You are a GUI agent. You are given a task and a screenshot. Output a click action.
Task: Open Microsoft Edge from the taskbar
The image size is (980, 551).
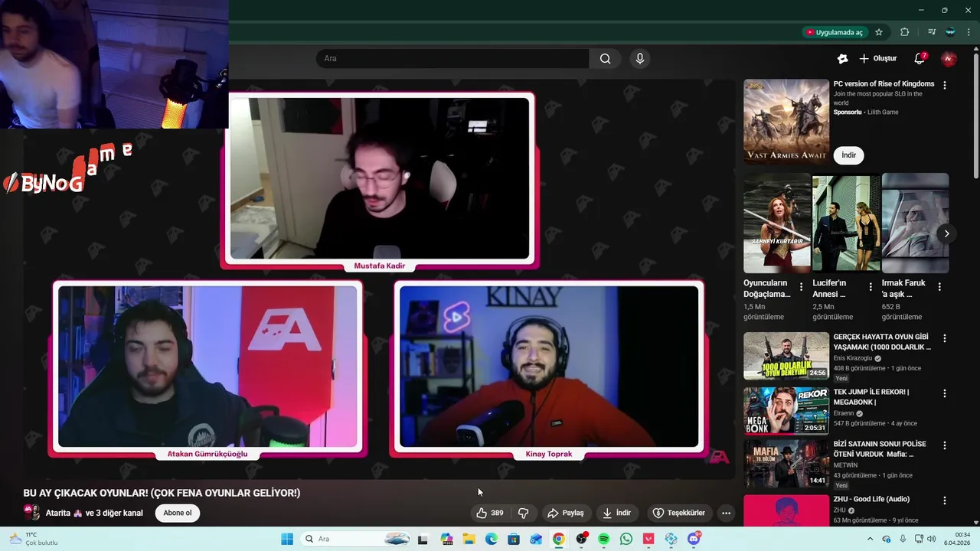492,539
